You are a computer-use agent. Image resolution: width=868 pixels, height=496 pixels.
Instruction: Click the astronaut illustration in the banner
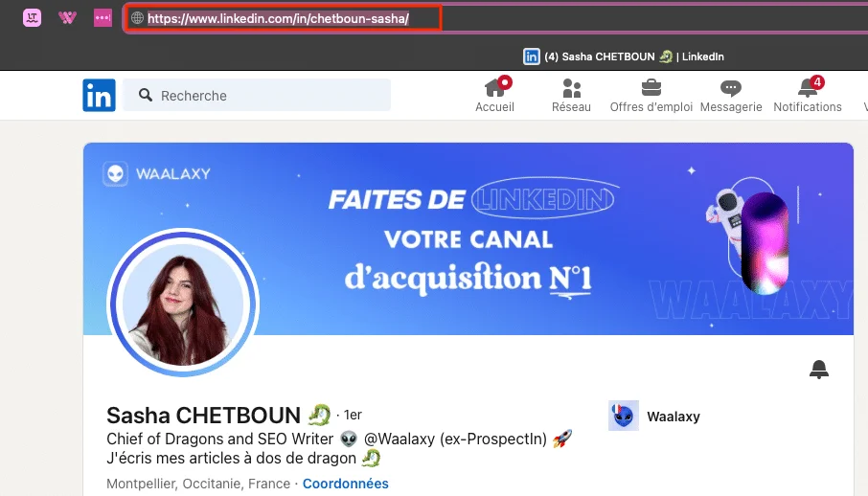click(x=747, y=236)
